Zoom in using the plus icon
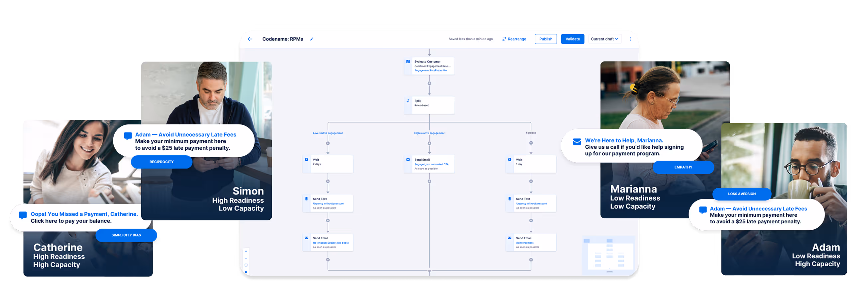868x308 pixels. (246, 251)
